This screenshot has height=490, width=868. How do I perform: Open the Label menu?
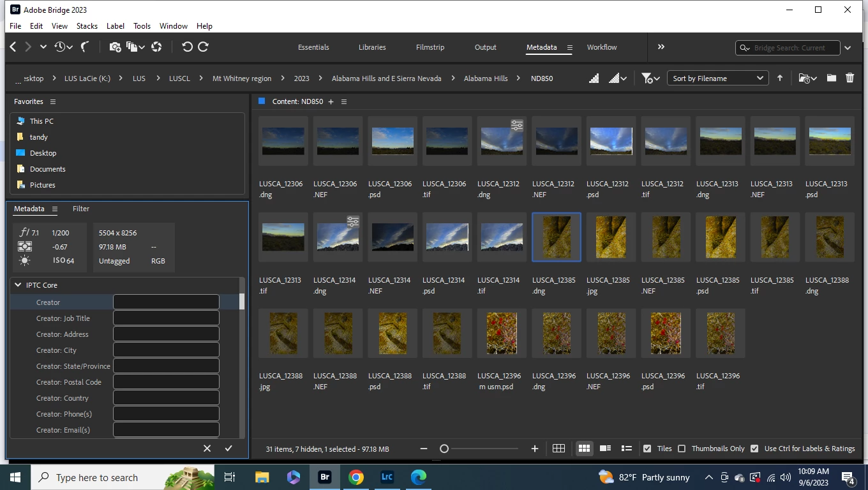pyautogui.click(x=116, y=26)
